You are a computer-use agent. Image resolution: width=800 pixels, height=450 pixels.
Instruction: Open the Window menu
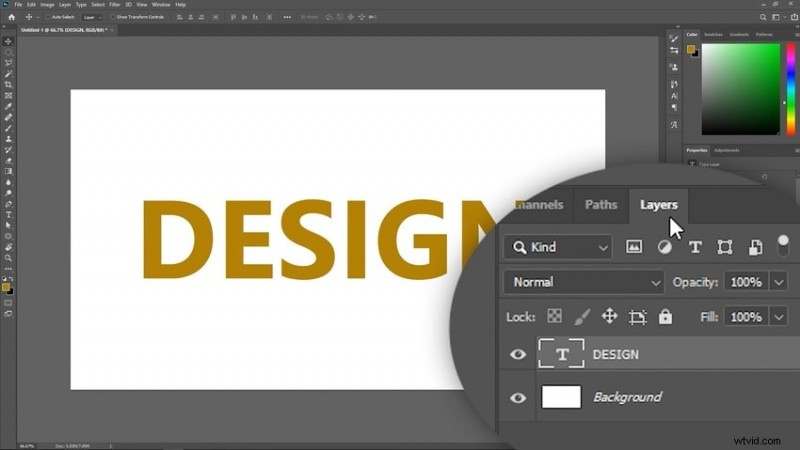(x=161, y=5)
